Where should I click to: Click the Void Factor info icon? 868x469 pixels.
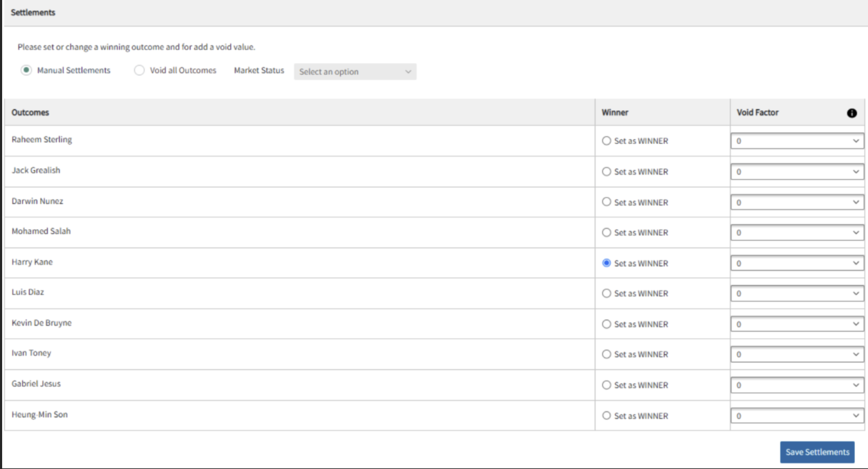point(851,113)
